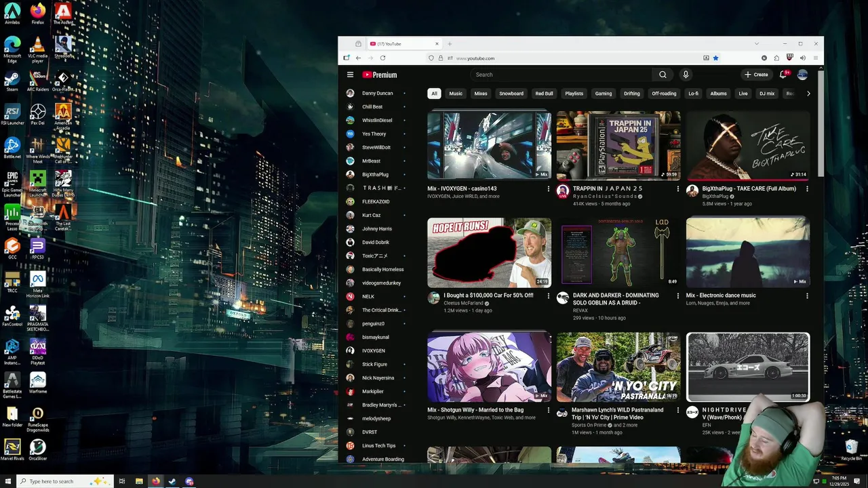Play NIGHTDRIVE Wave/Phonk car thumbnail
The width and height of the screenshot is (868, 488).
[x=747, y=367]
